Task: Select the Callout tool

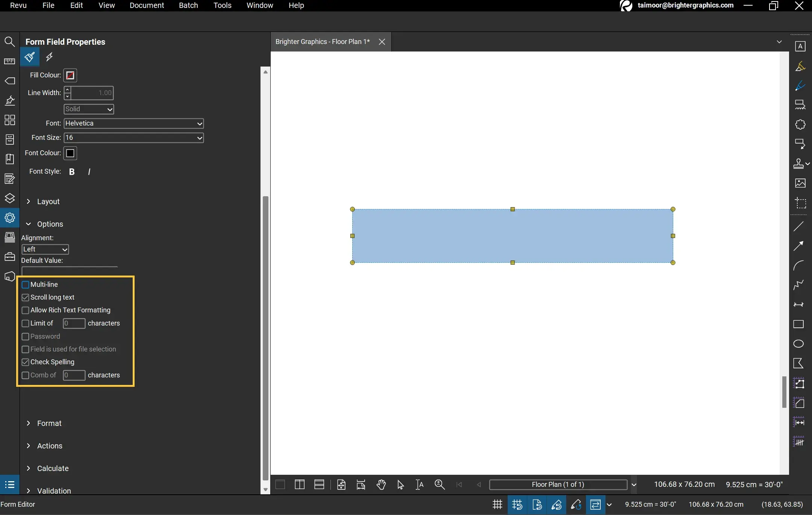Action: click(x=800, y=144)
